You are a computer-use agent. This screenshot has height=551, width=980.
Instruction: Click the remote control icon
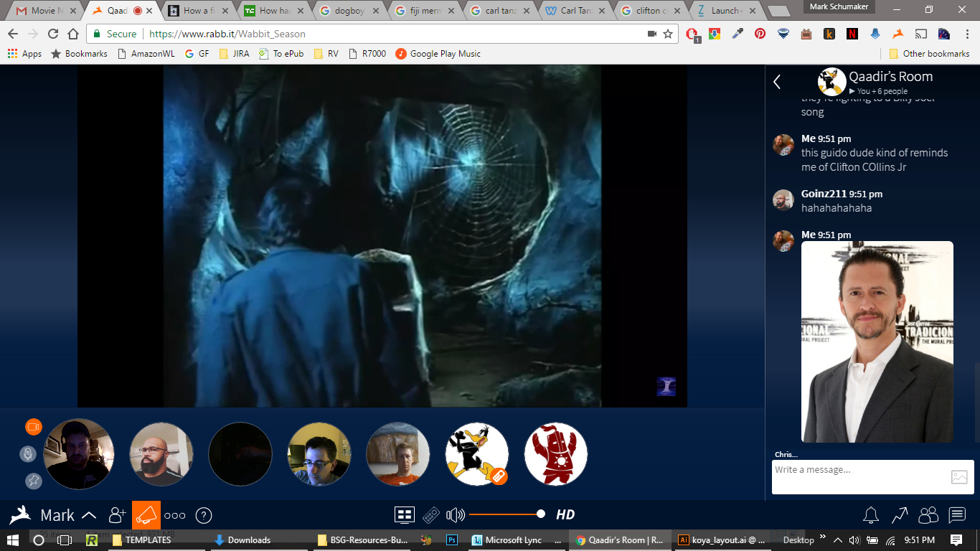[430, 514]
